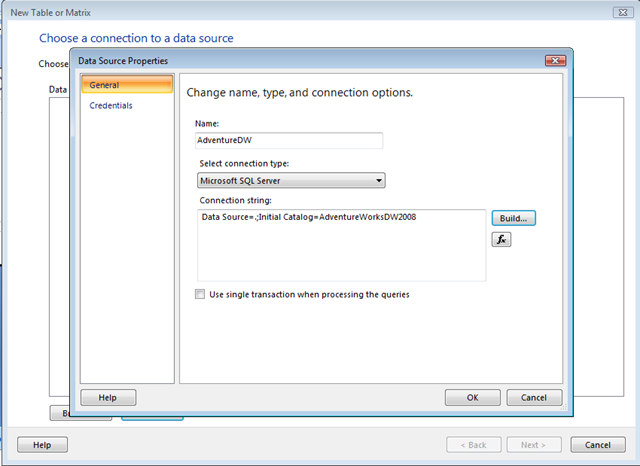Open the connection type dropdown

coord(291,180)
